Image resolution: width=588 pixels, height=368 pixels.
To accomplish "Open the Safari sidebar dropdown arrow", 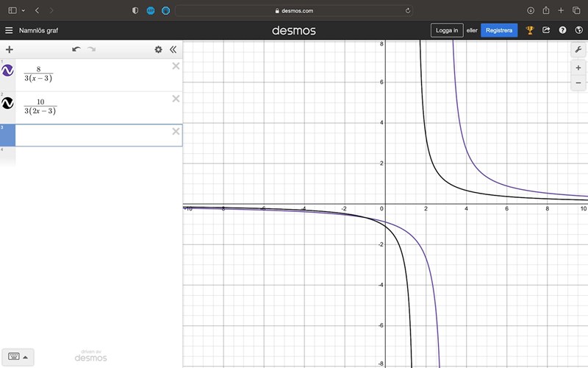I will point(24,10).
